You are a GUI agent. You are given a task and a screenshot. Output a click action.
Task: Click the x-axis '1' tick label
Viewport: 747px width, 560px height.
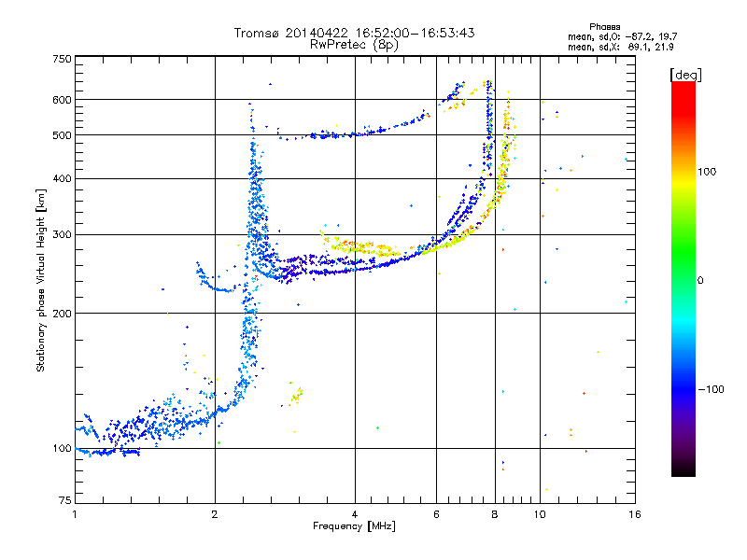(x=75, y=514)
